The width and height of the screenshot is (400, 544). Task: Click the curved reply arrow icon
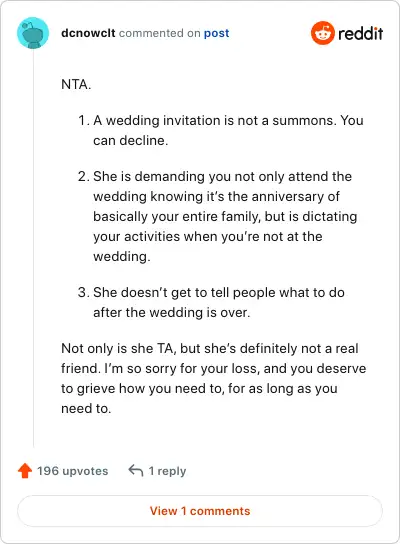pos(136,470)
